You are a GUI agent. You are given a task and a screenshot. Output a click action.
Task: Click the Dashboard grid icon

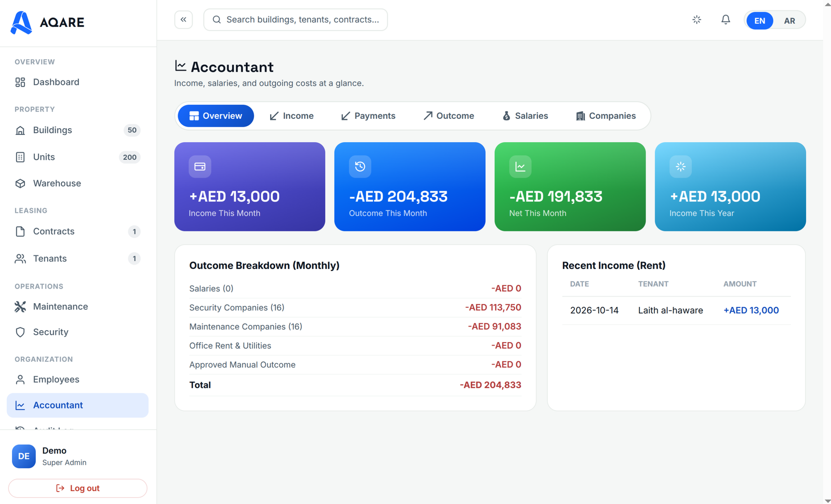20,82
